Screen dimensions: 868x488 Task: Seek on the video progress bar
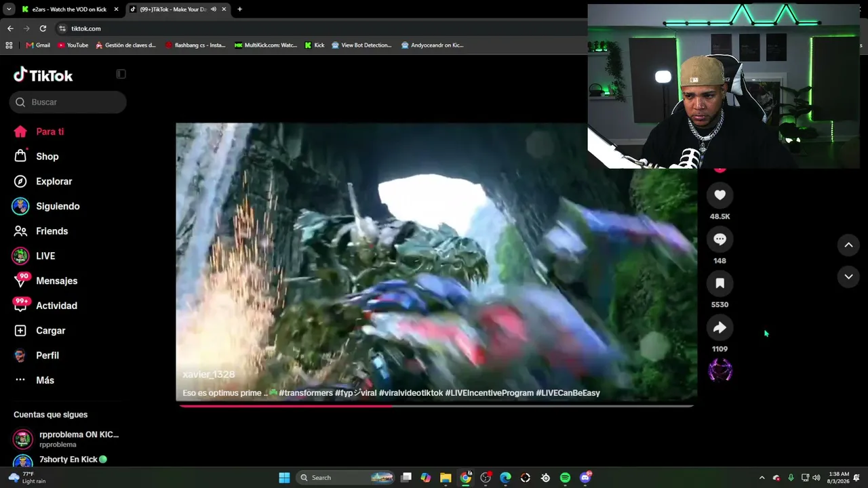click(436, 406)
